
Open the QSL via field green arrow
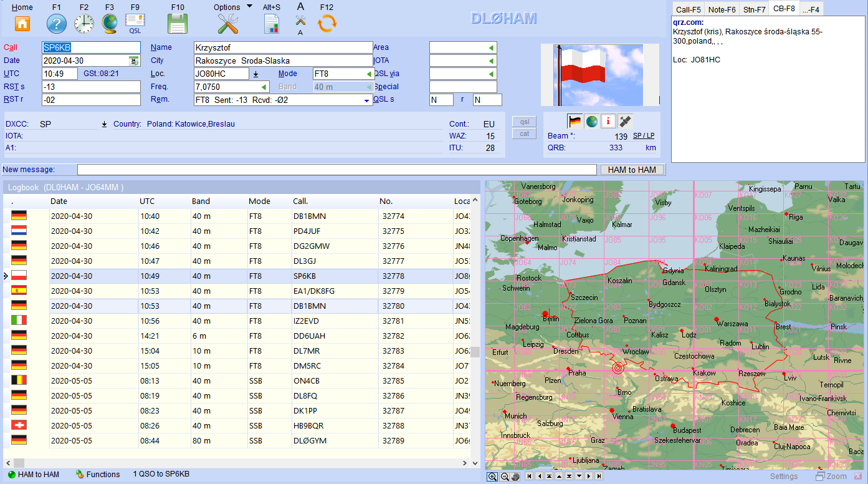pos(492,74)
